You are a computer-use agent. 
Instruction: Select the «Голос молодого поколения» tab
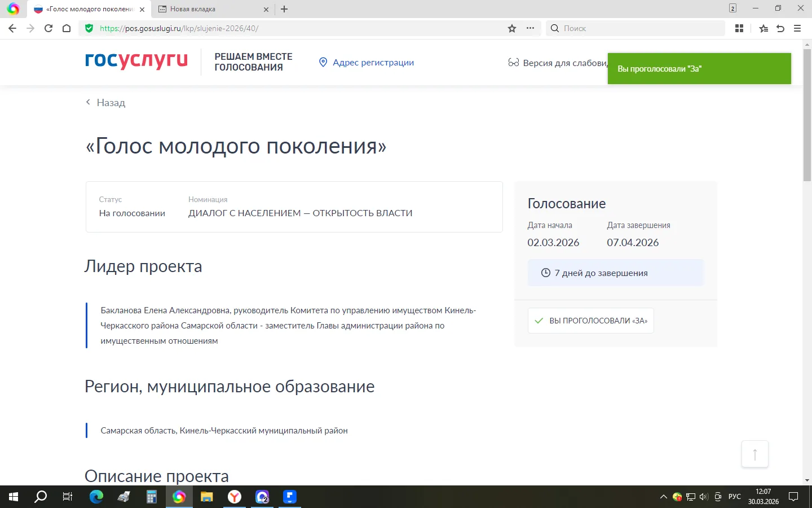pos(89,9)
